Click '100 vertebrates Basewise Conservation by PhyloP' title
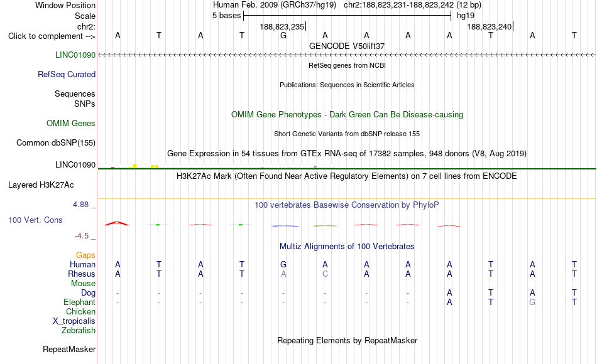The image size is (597, 364). pyautogui.click(x=347, y=205)
